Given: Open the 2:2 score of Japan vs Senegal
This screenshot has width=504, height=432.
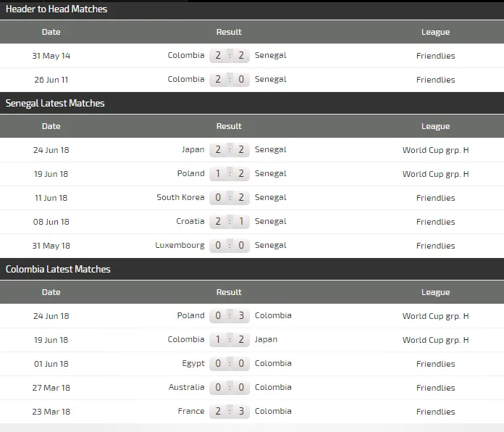Looking at the screenshot, I should [230, 150].
